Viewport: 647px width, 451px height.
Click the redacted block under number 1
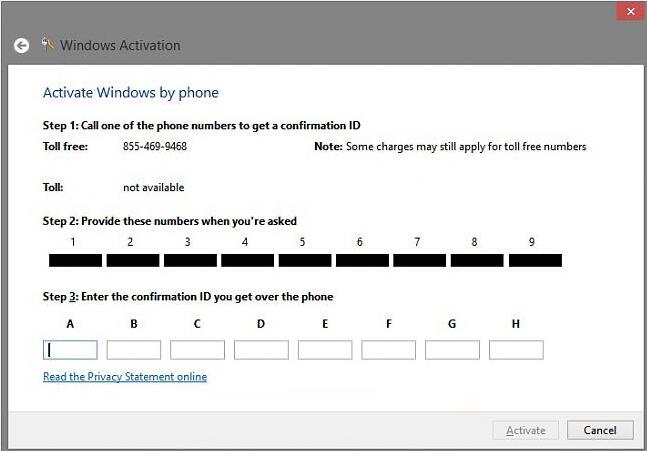click(x=75, y=261)
